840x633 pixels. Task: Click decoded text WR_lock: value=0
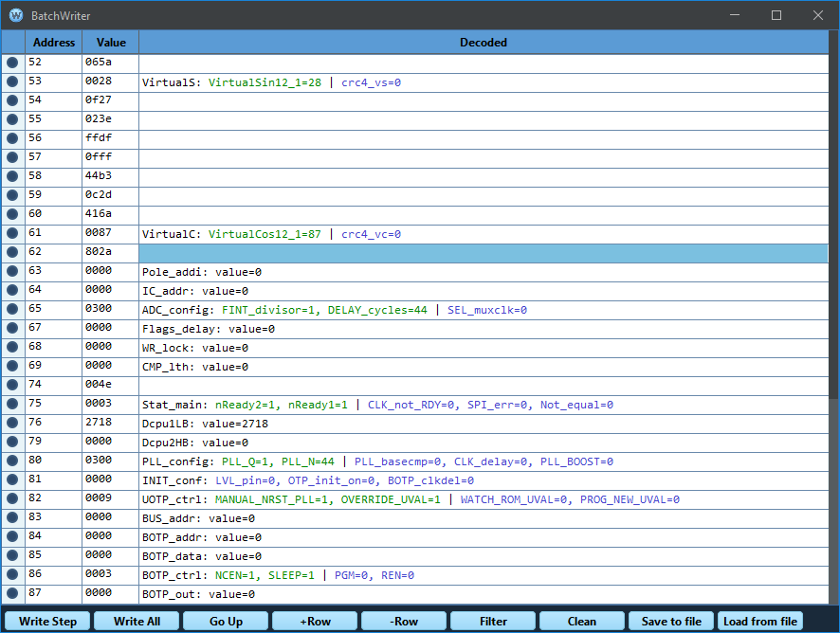click(x=195, y=348)
